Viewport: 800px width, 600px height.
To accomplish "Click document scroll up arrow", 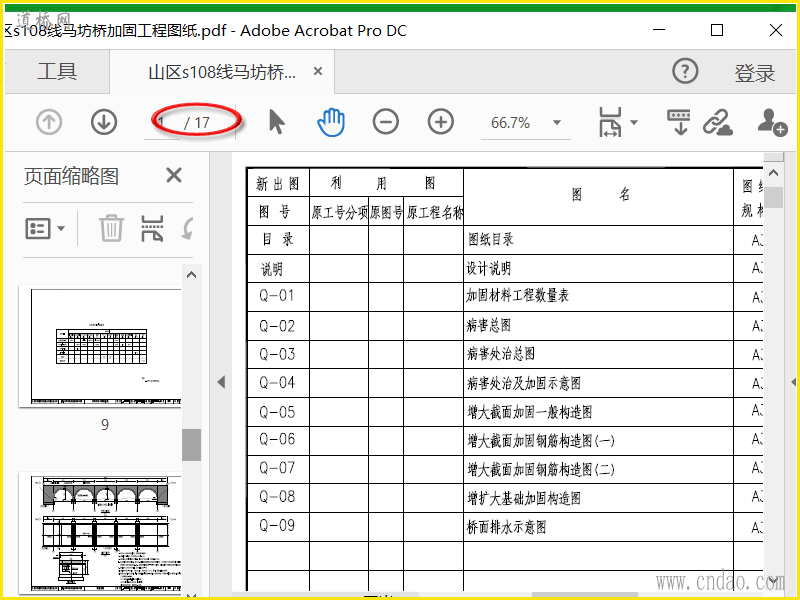I will click(773, 173).
